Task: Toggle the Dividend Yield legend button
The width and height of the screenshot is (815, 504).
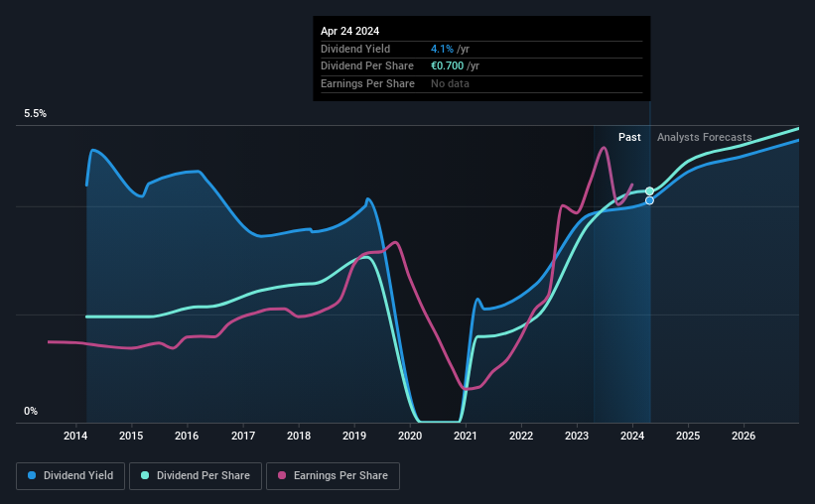Action: (x=70, y=476)
